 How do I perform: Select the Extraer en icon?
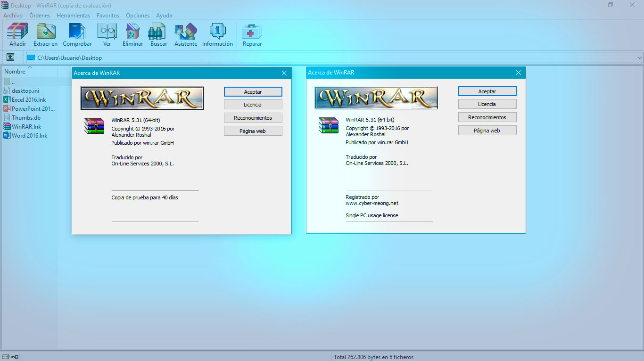[45, 33]
